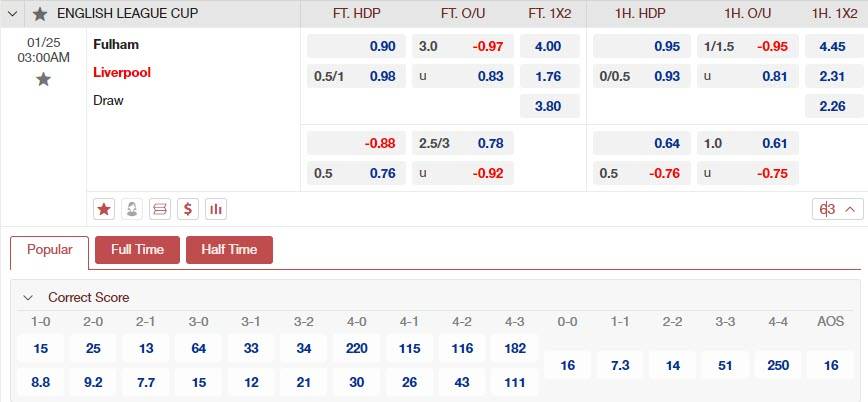
Task: Switch to the Full Time tab
Action: click(137, 250)
